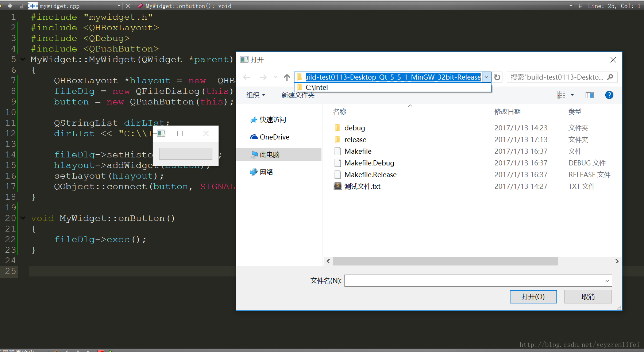Close the mywidget.cpp document
The height and width of the screenshot is (352, 644).
click(x=128, y=6)
